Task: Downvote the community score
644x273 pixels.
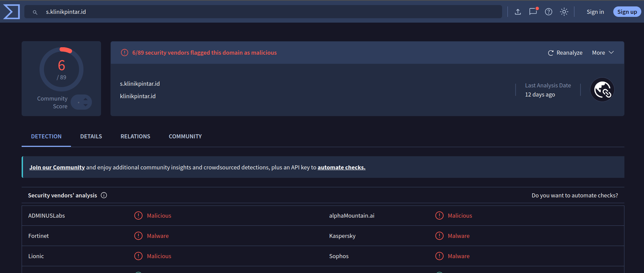Action: coord(86,105)
